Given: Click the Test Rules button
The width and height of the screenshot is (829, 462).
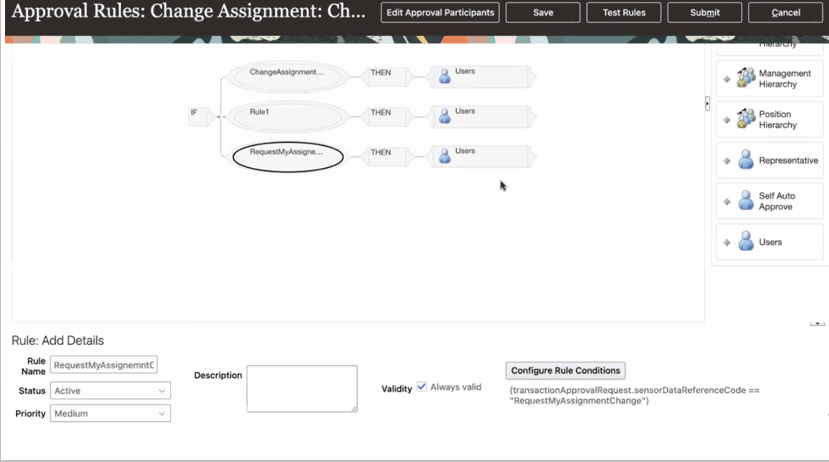Looking at the screenshot, I should [x=624, y=13].
